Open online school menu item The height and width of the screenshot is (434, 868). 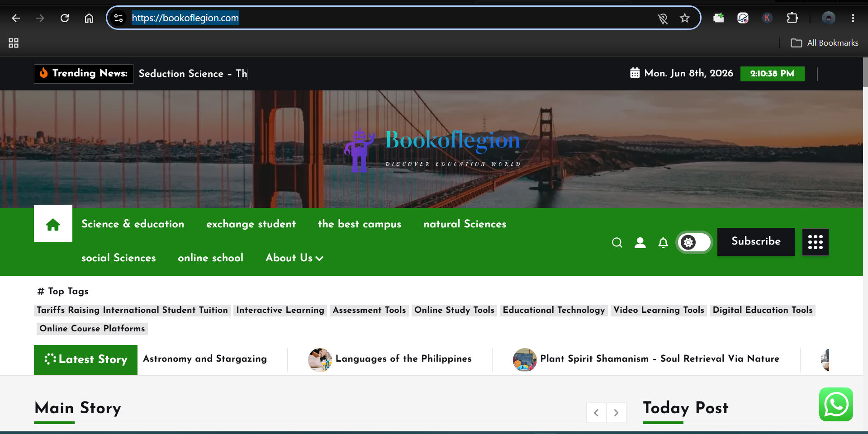pyautogui.click(x=211, y=258)
